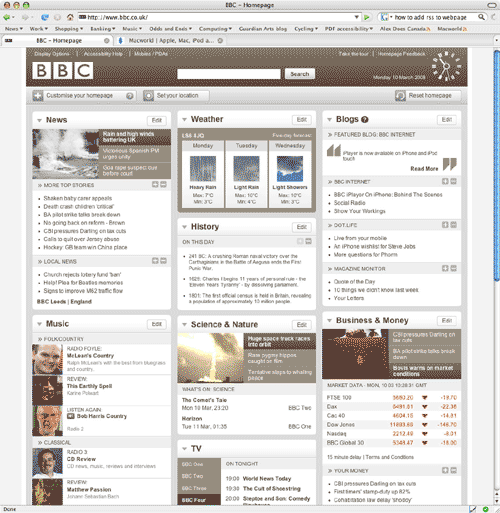Screen dimensions: 500x513
Task: Click the search magnifier in browser search box
Action: (x=481, y=17)
